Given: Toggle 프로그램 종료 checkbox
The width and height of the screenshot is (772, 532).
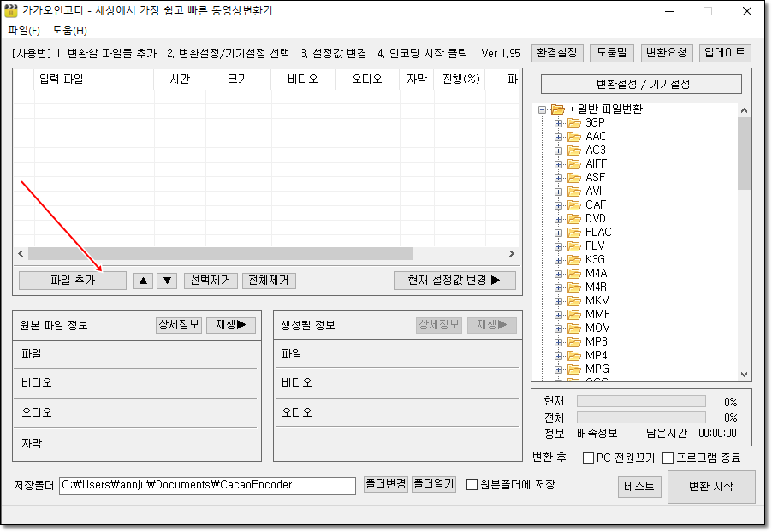Looking at the screenshot, I should pyautogui.click(x=668, y=458).
